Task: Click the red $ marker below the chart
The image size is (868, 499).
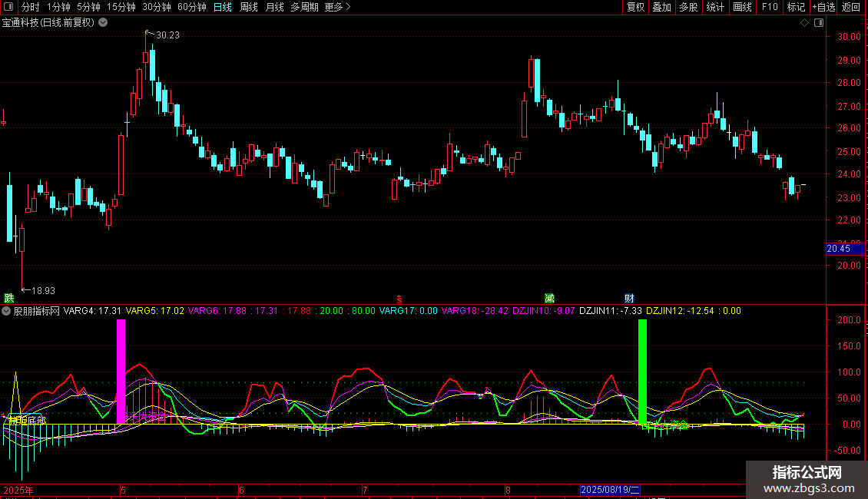Action: pos(398,298)
